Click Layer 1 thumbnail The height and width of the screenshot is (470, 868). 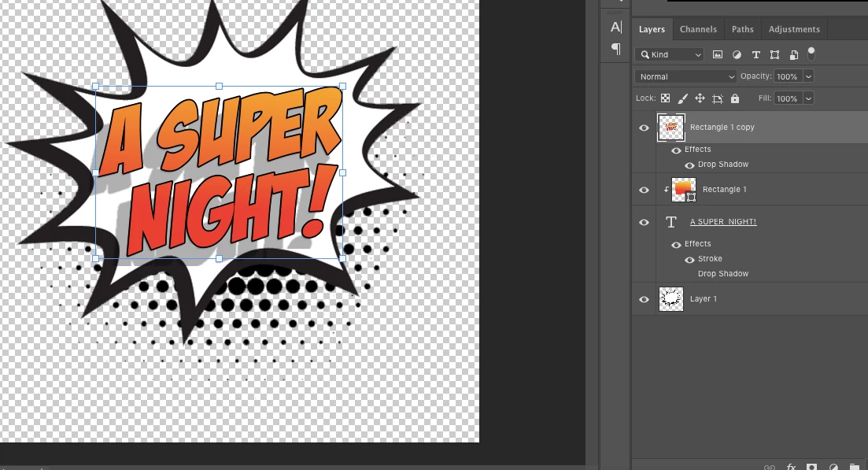point(671,299)
